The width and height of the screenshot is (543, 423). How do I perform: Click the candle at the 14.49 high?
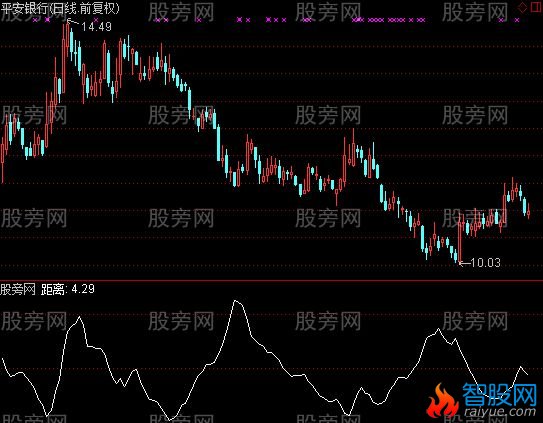click(x=68, y=38)
